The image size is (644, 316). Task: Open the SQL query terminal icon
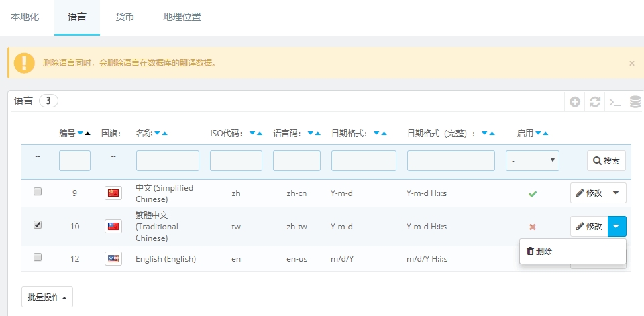[614, 102]
